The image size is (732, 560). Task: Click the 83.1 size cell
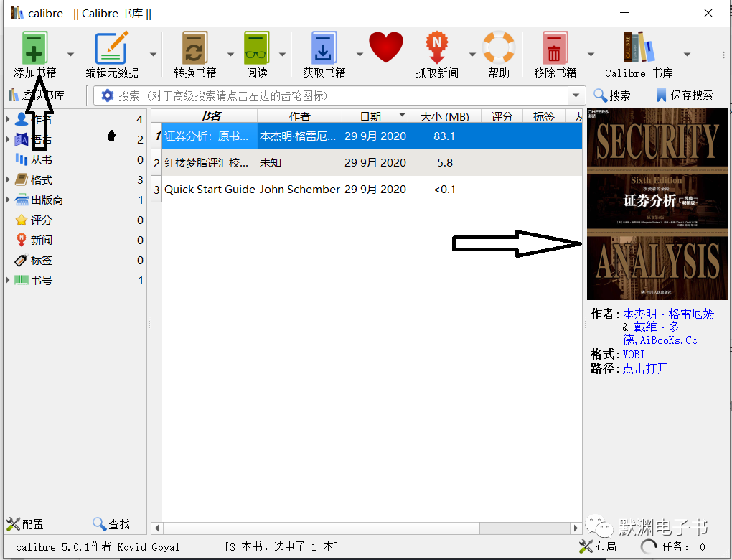[444, 136]
